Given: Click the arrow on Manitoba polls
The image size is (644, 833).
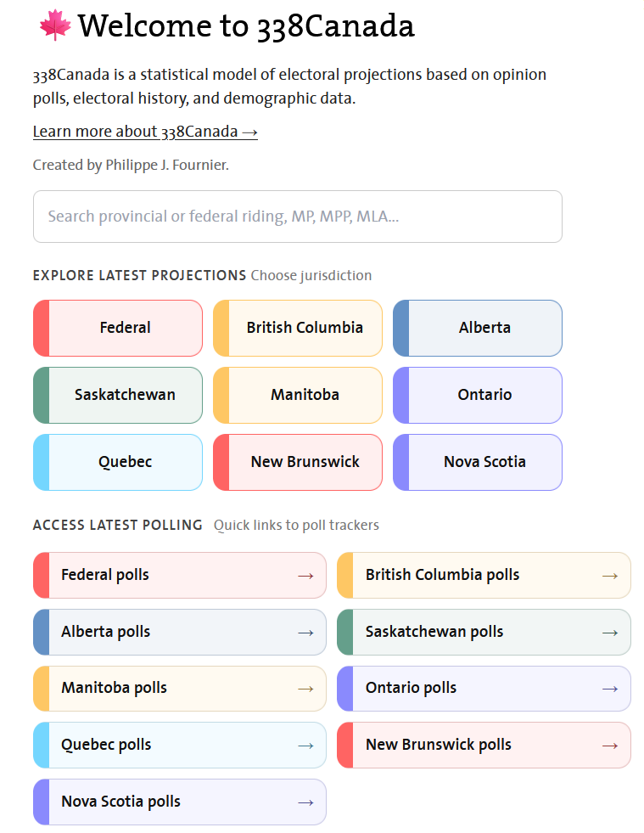Looking at the screenshot, I should 305,689.
